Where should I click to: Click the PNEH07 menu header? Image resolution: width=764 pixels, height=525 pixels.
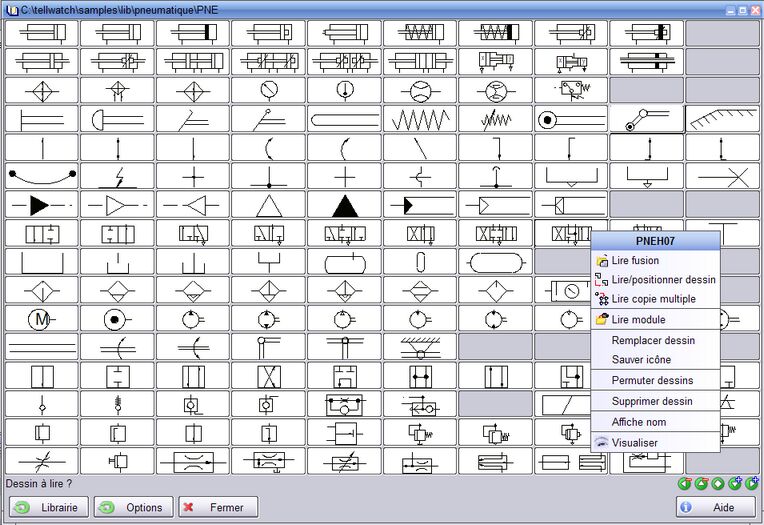tap(655, 241)
